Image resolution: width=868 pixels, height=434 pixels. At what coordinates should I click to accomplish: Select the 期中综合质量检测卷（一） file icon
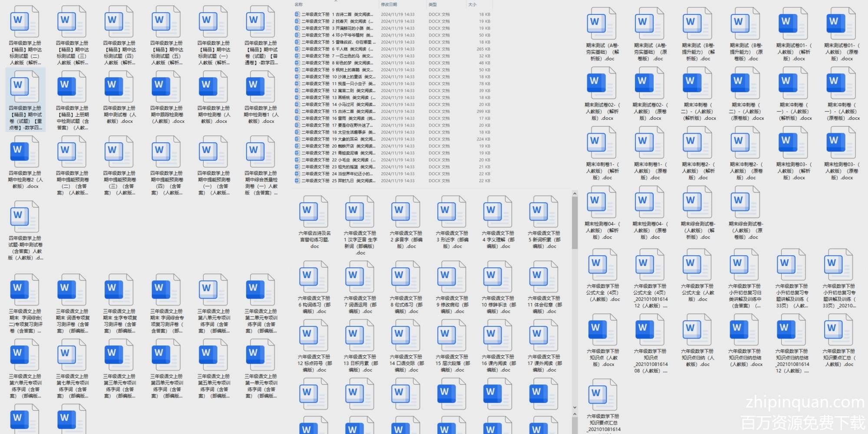point(261,152)
